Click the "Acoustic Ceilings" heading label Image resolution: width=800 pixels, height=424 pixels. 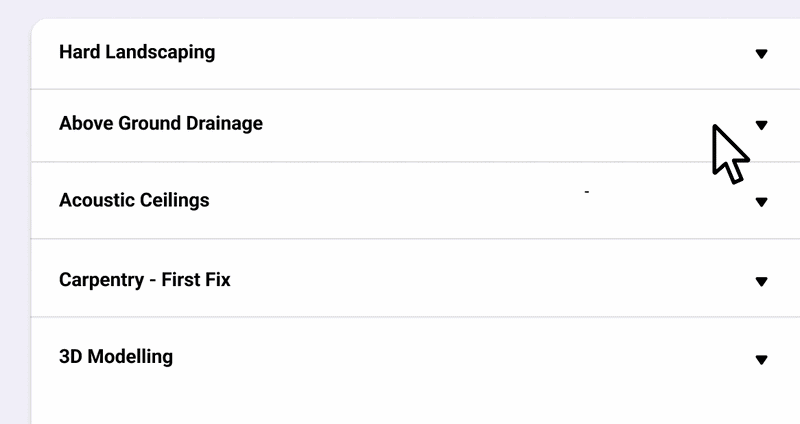[134, 200]
